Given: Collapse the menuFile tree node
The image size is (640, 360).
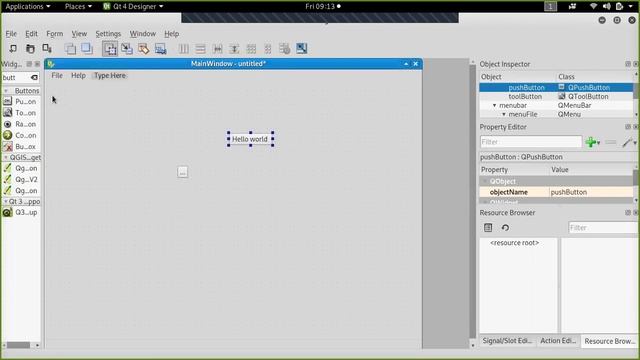Looking at the screenshot, I should click(x=504, y=114).
